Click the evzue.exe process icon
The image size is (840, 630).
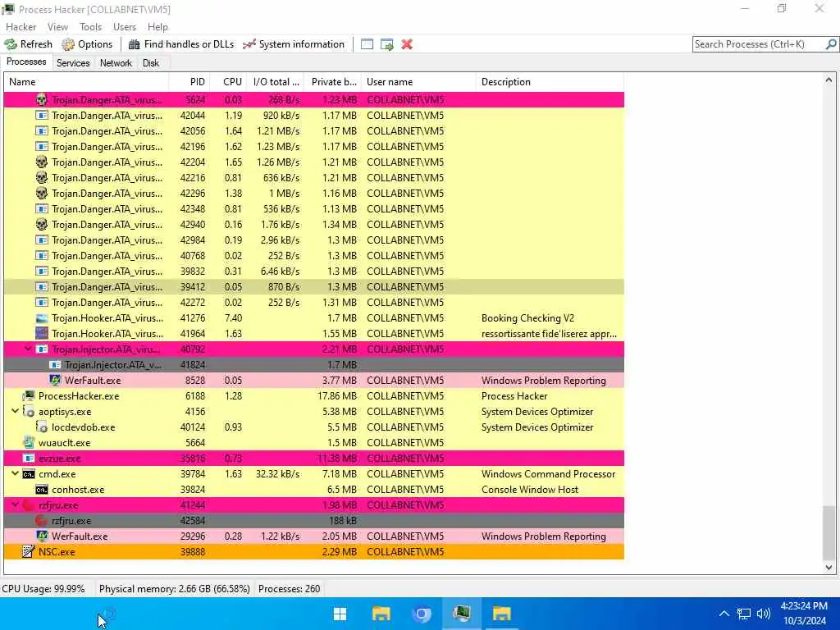click(x=29, y=459)
